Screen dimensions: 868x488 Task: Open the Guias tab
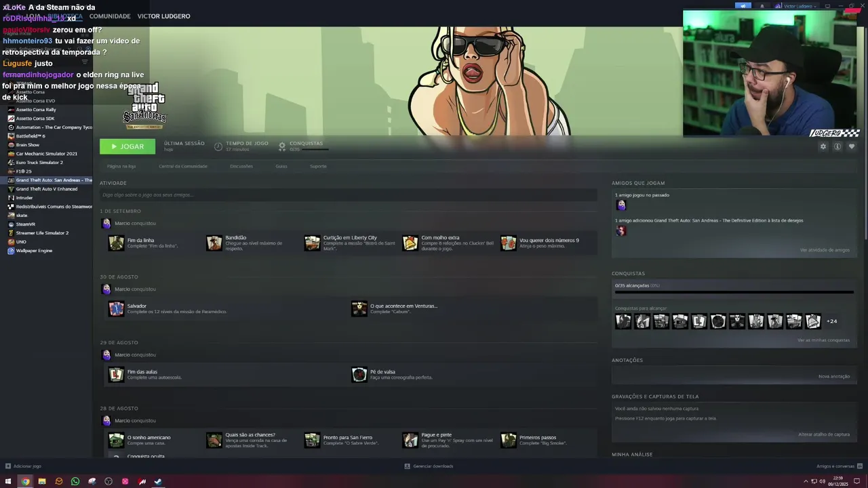[281, 166]
